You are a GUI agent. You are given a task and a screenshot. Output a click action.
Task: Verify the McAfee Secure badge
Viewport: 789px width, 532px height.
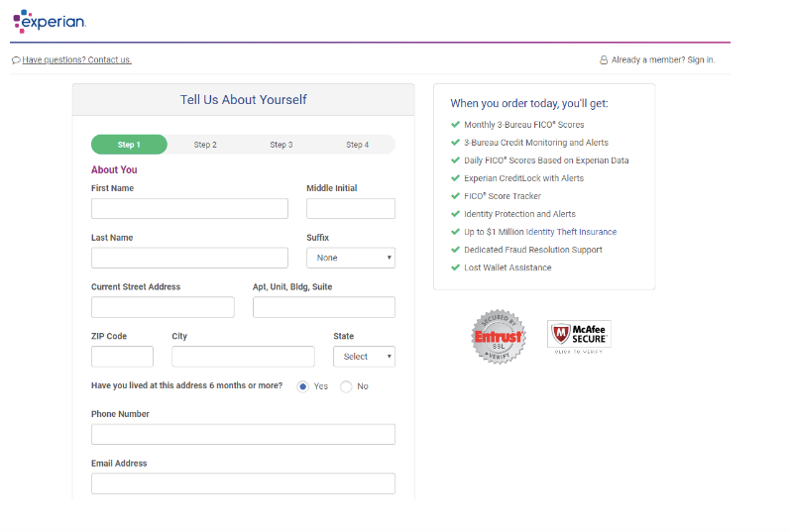click(x=579, y=337)
